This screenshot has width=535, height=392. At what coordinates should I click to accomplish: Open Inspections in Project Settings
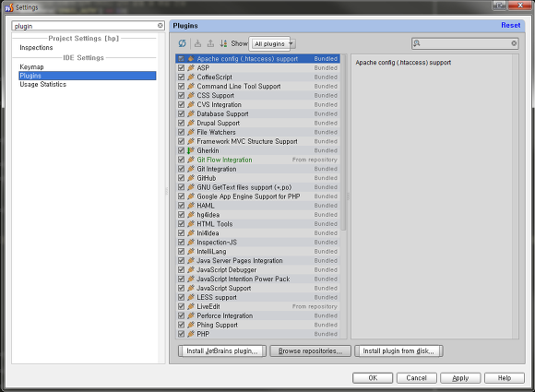click(36, 47)
